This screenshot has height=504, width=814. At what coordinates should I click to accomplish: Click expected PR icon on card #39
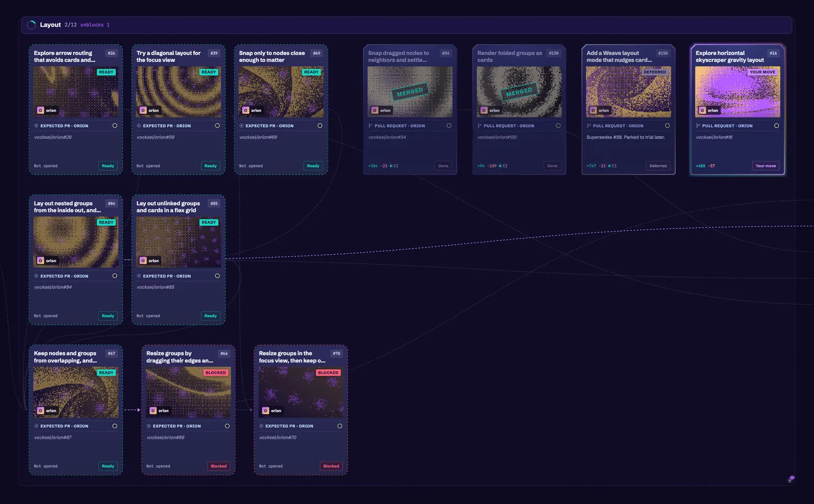click(139, 126)
